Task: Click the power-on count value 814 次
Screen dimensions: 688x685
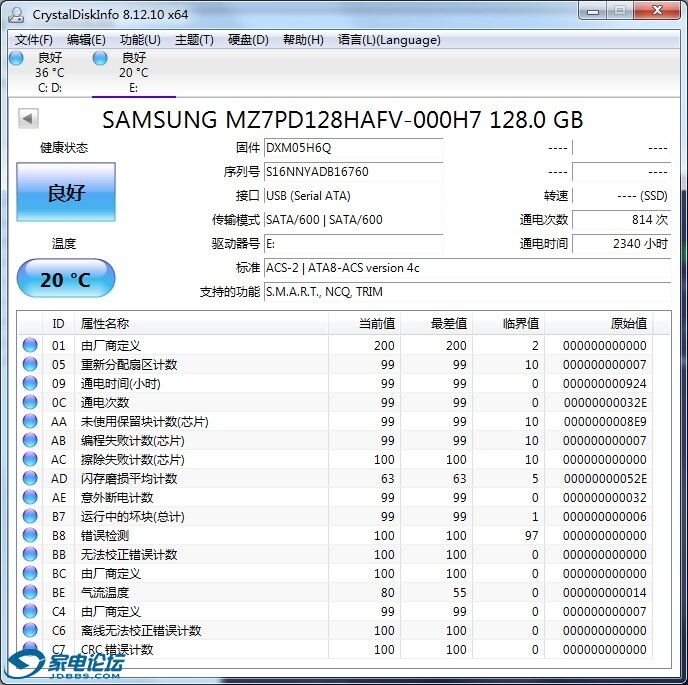Action: pos(622,220)
